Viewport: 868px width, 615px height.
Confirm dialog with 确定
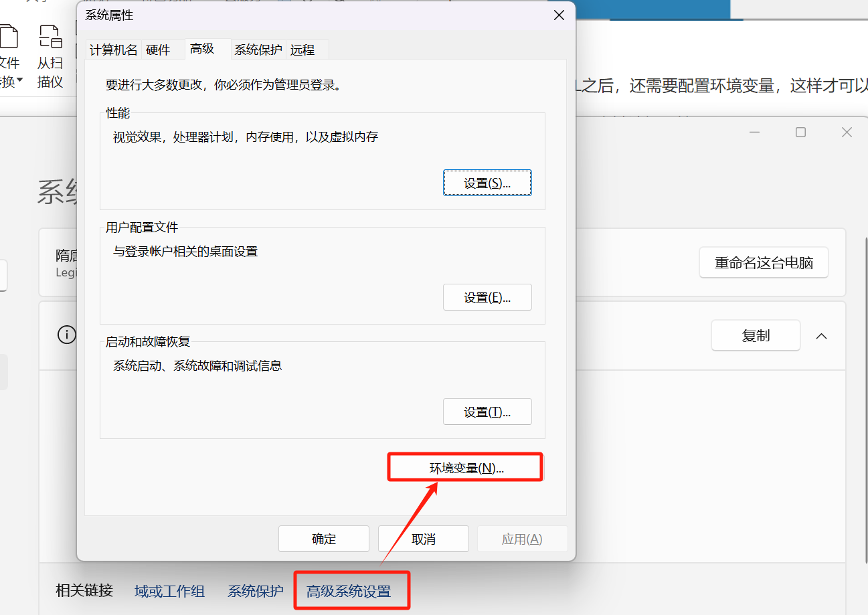[x=323, y=538]
